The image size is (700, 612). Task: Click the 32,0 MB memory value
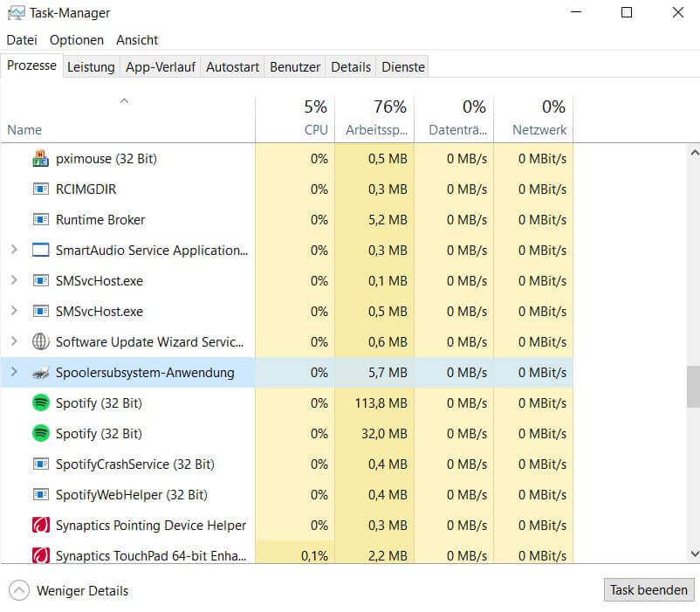tap(384, 433)
